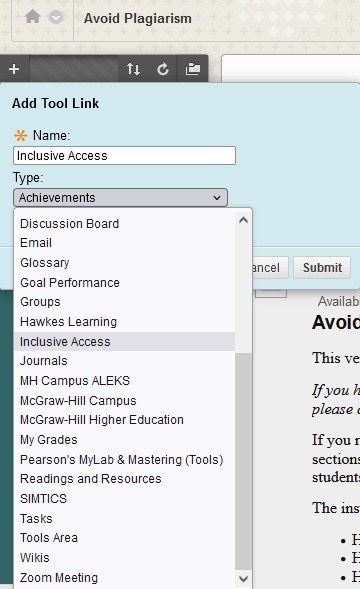Select Wikis option

click(x=124, y=557)
